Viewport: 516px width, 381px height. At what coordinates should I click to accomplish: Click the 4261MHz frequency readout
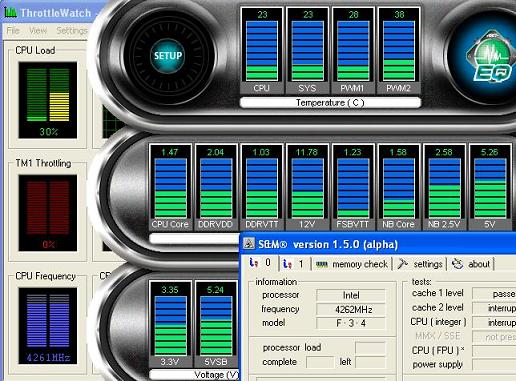pos(48,358)
